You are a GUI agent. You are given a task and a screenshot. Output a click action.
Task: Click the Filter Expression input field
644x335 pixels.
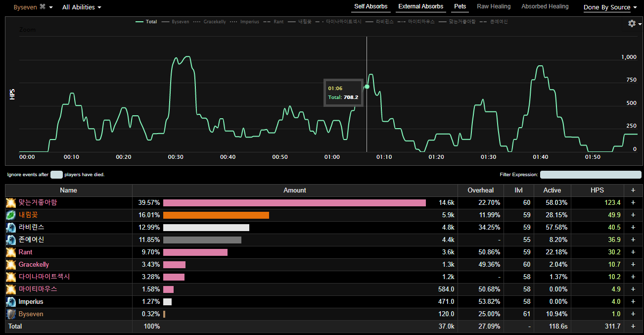tap(590, 175)
